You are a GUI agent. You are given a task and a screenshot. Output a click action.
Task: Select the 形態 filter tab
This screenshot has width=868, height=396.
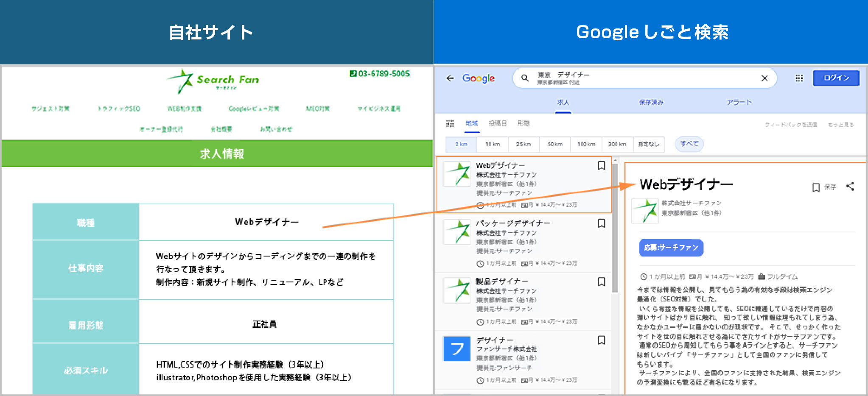point(524,123)
